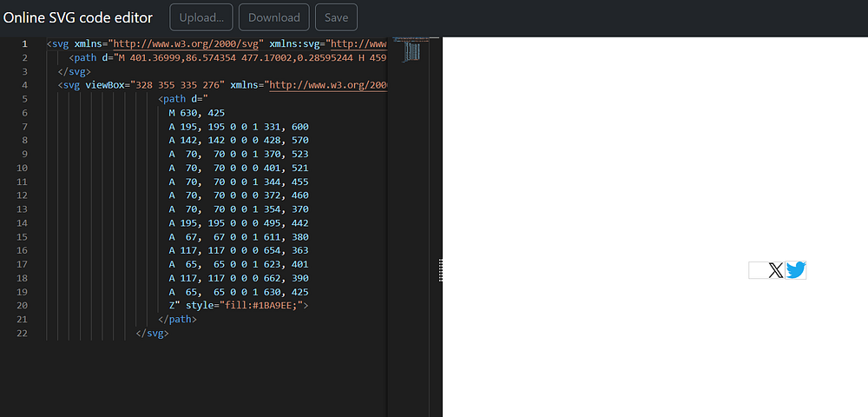The image size is (868, 417).
Task: Click the arc line ending "354, 370"
Action: pyautogui.click(x=239, y=209)
